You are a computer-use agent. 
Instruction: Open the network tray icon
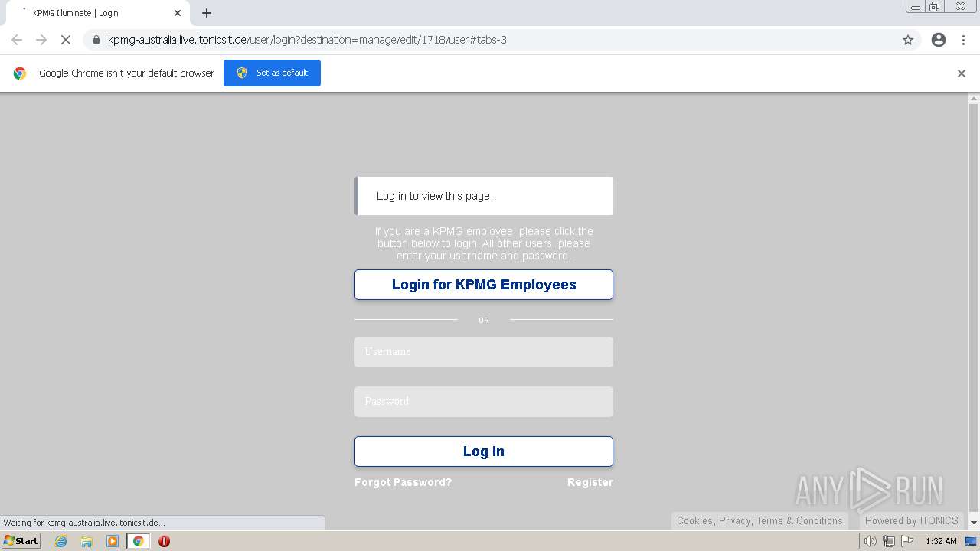(889, 541)
